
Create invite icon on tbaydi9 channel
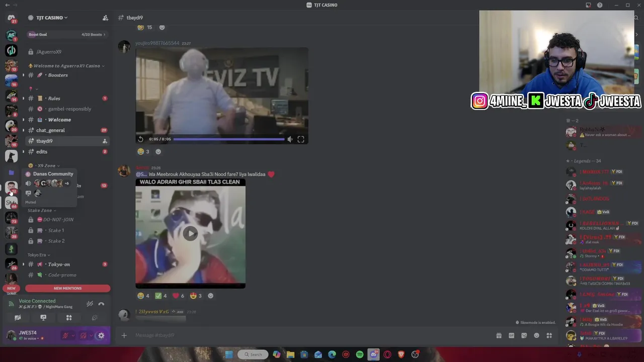pyautogui.click(x=105, y=141)
